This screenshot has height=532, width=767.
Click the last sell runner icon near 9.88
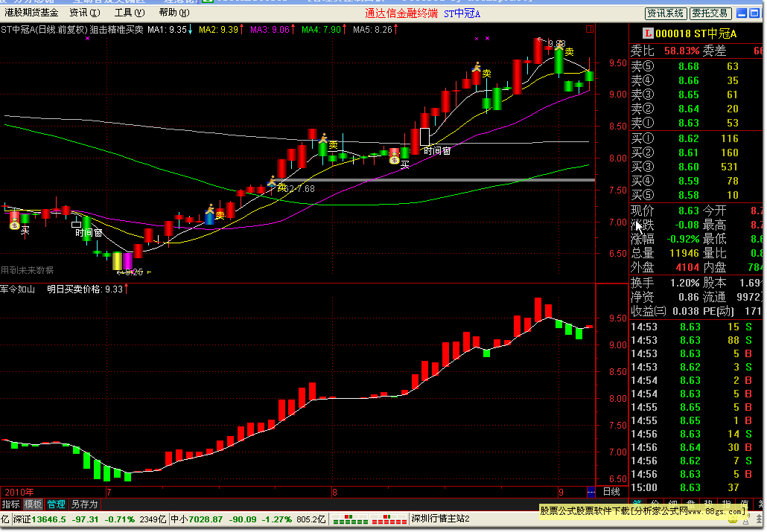pyautogui.click(x=558, y=46)
